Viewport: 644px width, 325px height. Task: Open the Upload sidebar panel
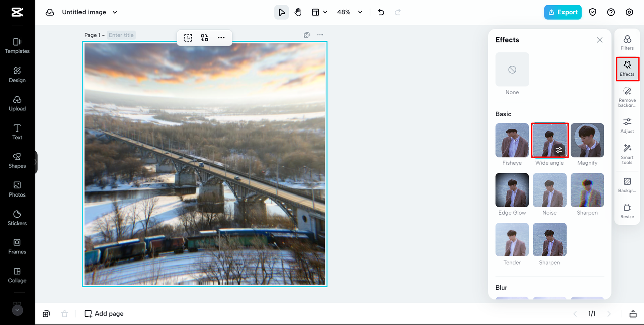(x=17, y=103)
